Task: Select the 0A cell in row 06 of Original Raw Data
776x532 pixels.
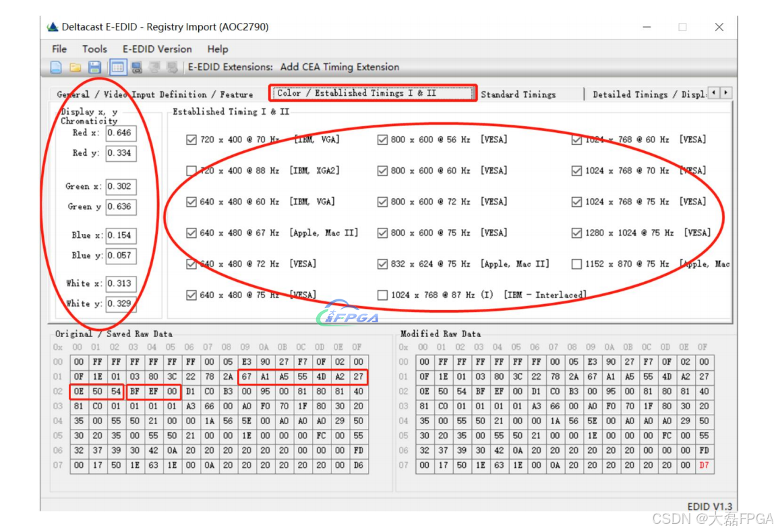Action: pyautogui.click(x=172, y=451)
